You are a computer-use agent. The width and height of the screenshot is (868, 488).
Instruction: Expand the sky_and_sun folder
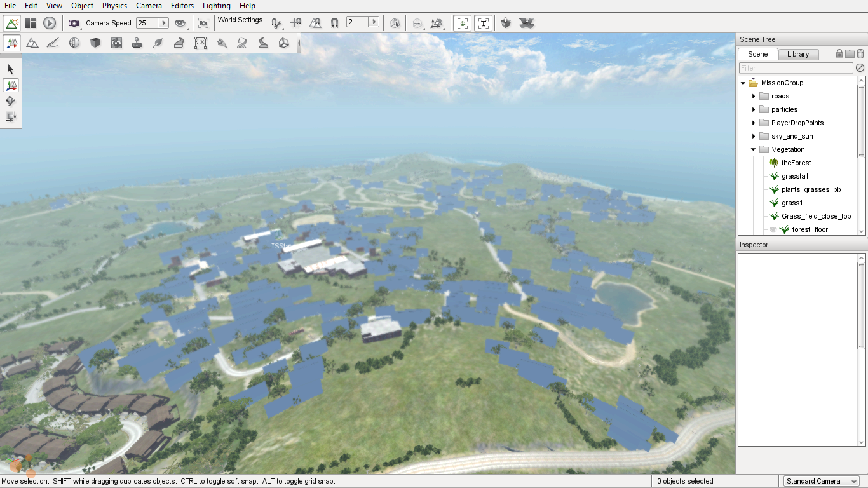pos(754,136)
